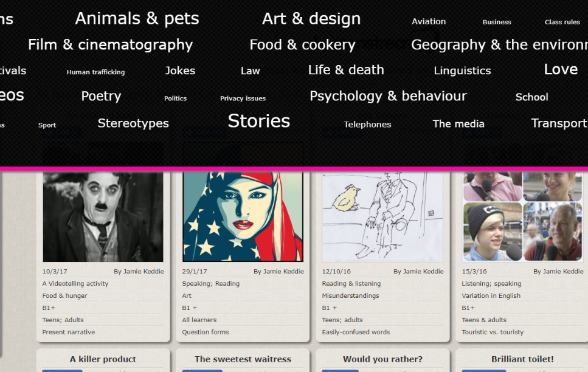This screenshot has height=372, width=588.
Task: Click the date 10/3/17
Action: click(x=55, y=272)
